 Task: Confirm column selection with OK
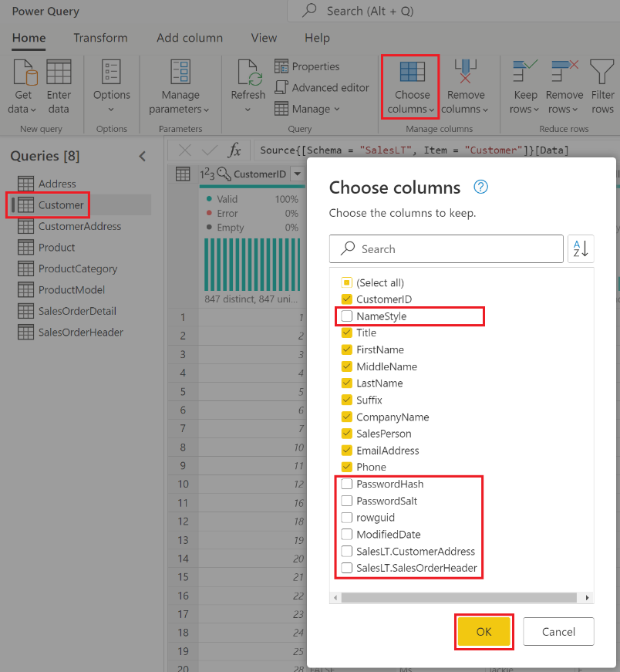click(484, 631)
